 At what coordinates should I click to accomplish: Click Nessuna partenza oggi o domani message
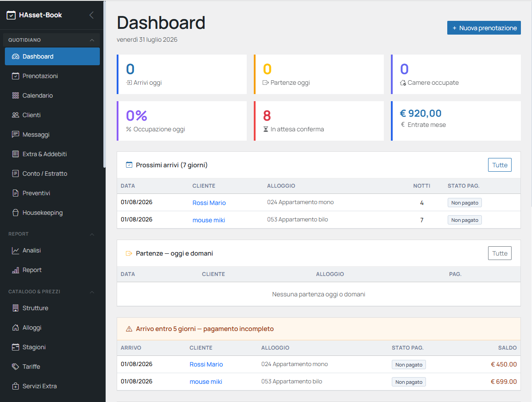point(319,294)
